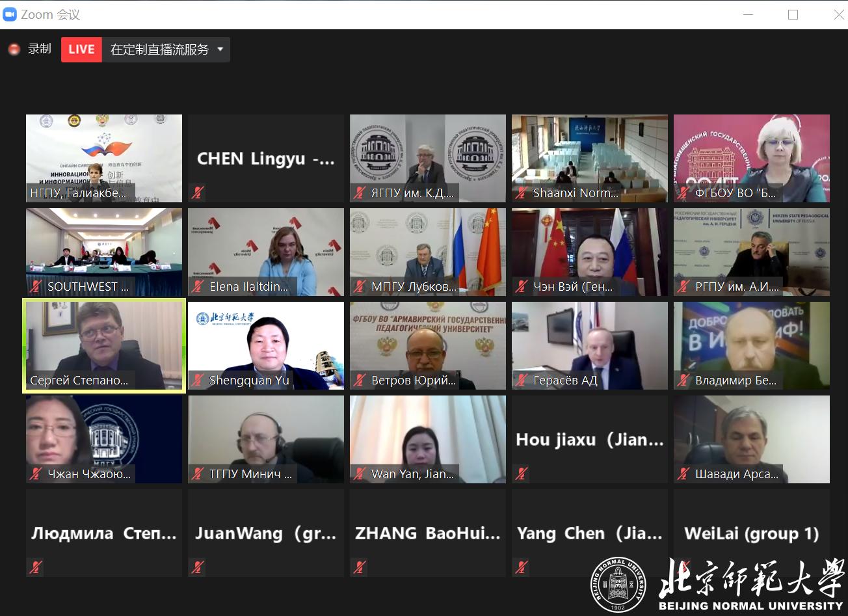The width and height of the screenshot is (848, 616).
Task: Select the SOUTHWEST conference room video tile
Action: tap(104, 250)
